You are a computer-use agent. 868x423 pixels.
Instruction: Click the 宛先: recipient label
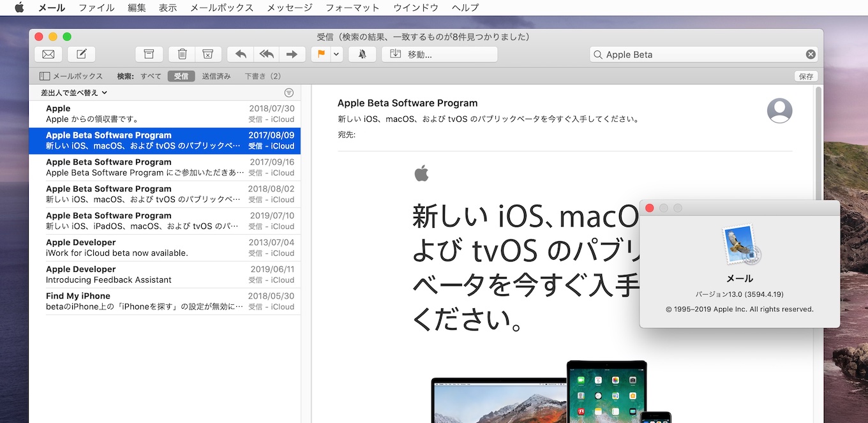pyautogui.click(x=347, y=135)
